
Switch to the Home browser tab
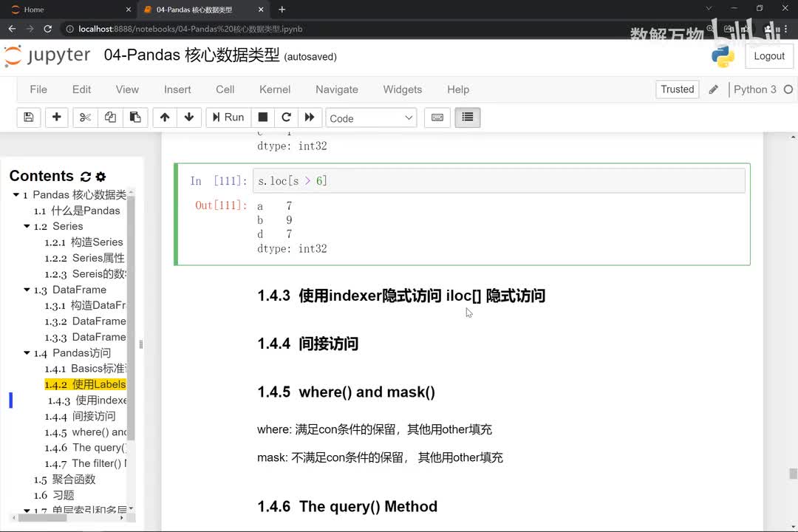[69, 9]
